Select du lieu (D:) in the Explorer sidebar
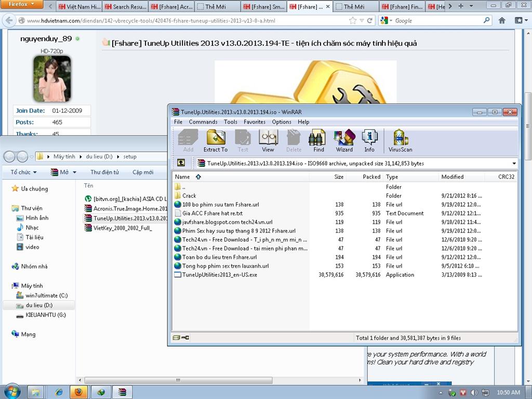 [38, 305]
